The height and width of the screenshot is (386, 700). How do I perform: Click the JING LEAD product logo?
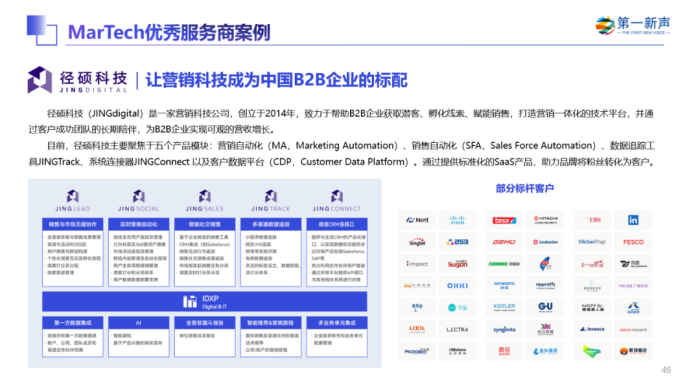72,200
